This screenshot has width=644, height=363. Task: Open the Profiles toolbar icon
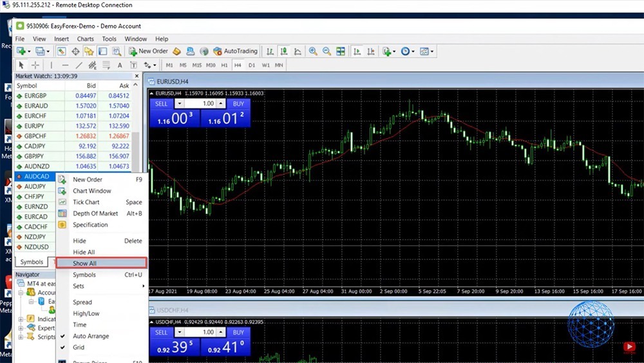coord(41,52)
